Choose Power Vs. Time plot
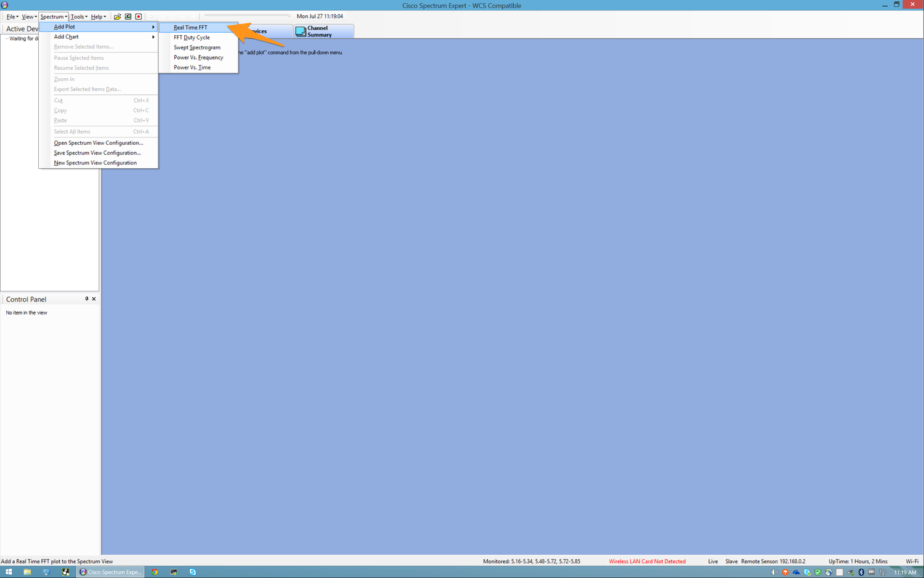 coord(198,67)
